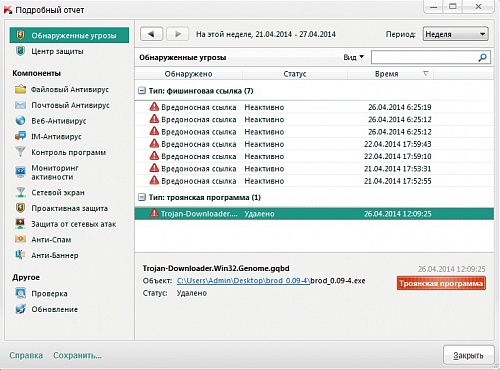Click warning icon of 22.04.2014 17:59:43 row
The width and height of the screenshot is (500, 370).
pos(154,144)
